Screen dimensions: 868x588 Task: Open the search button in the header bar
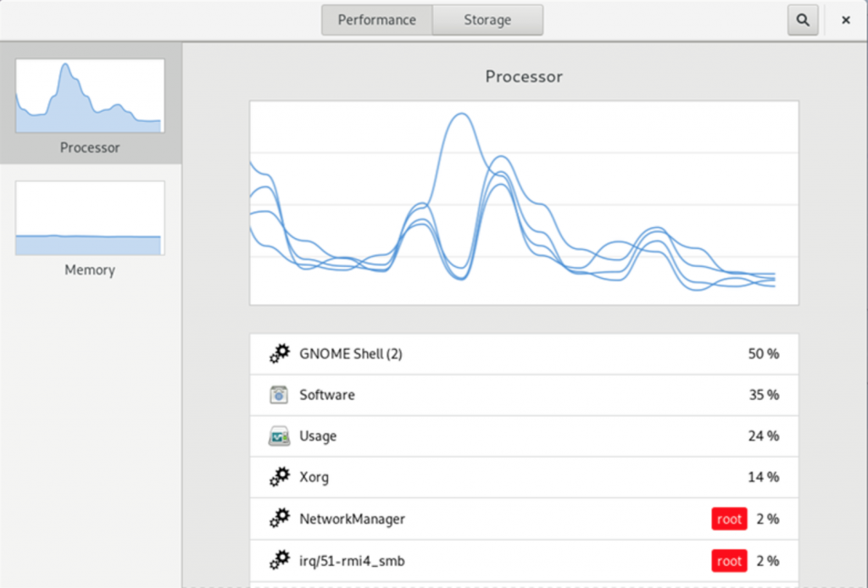tap(803, 20)
